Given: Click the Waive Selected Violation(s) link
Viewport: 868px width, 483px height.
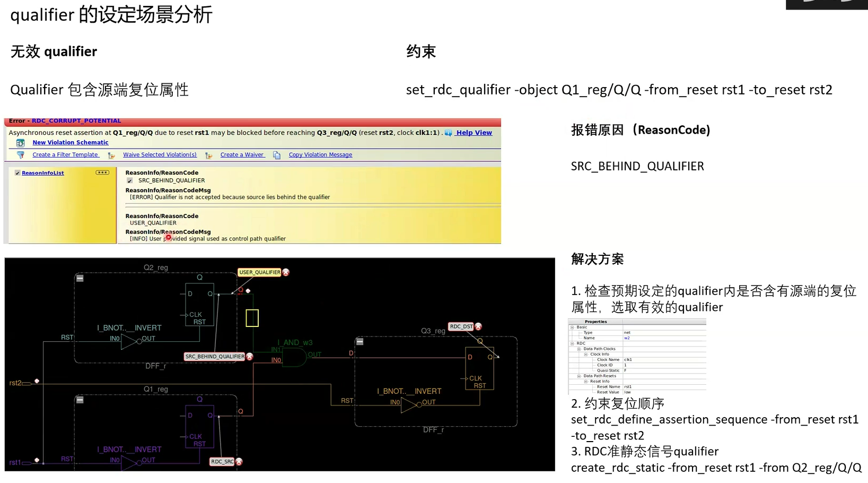Looking at the screenshot, I should pyautogui.click(x=160, y=155).
